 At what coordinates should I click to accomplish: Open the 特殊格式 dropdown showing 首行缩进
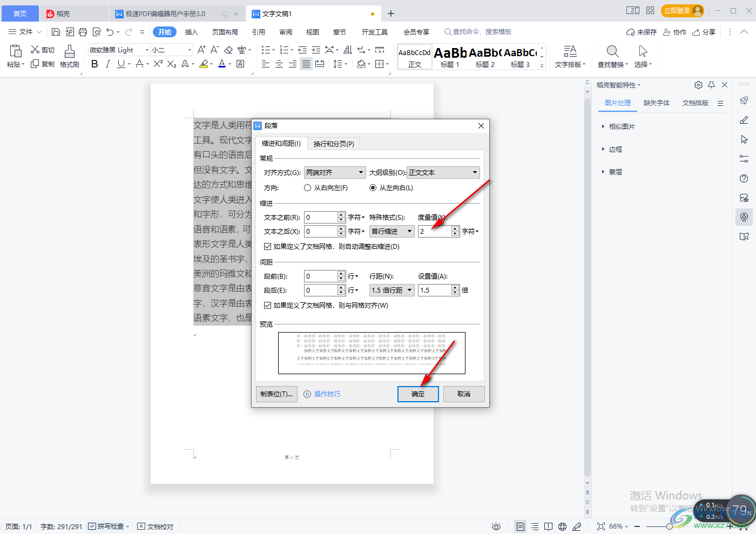[x=391, y=231]
